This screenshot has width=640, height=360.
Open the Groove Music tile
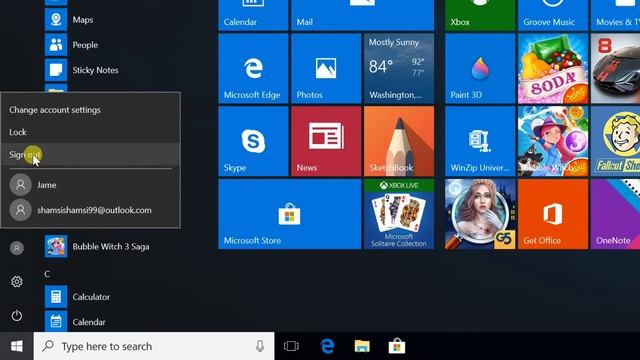553,15
